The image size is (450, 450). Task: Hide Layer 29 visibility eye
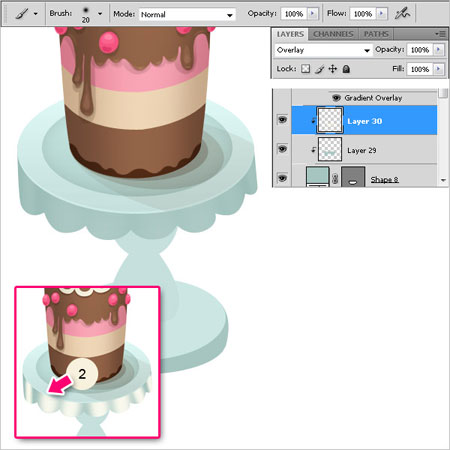(282, 149)
